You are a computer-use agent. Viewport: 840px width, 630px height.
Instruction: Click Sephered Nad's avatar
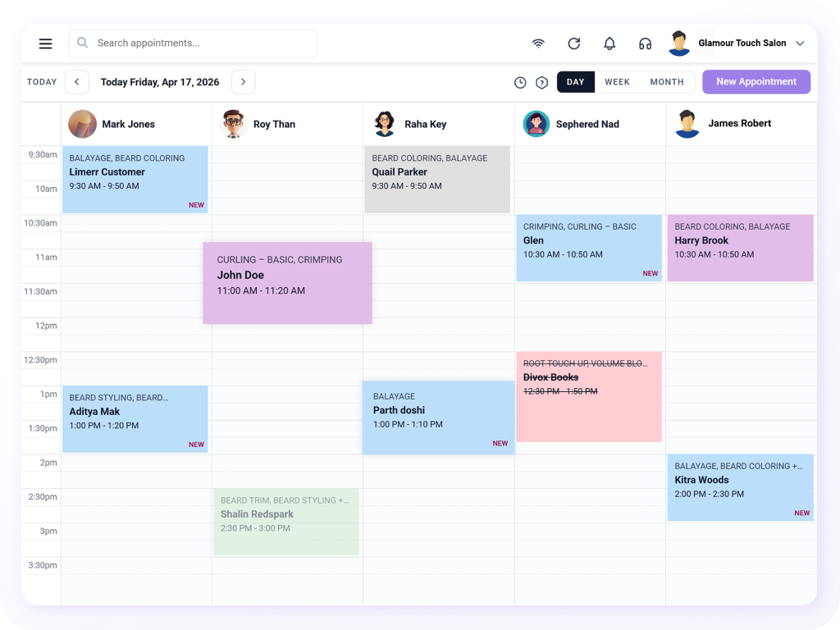[536, 124]
